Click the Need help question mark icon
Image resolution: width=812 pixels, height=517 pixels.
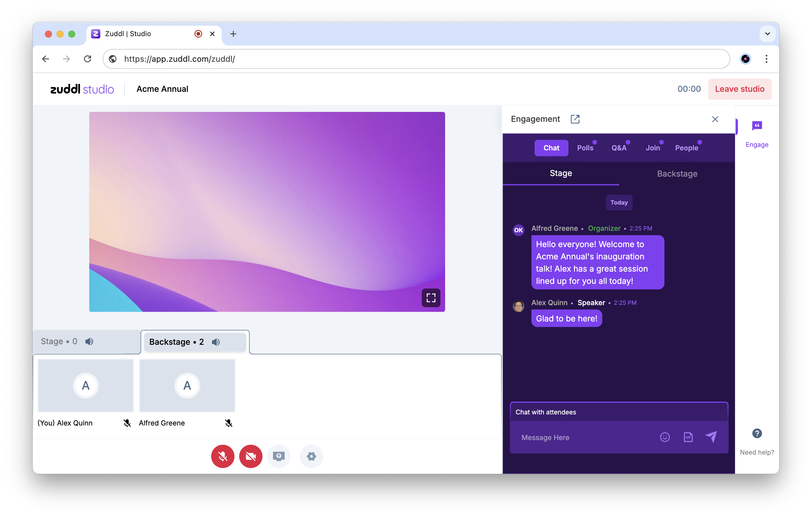(757, 433)
